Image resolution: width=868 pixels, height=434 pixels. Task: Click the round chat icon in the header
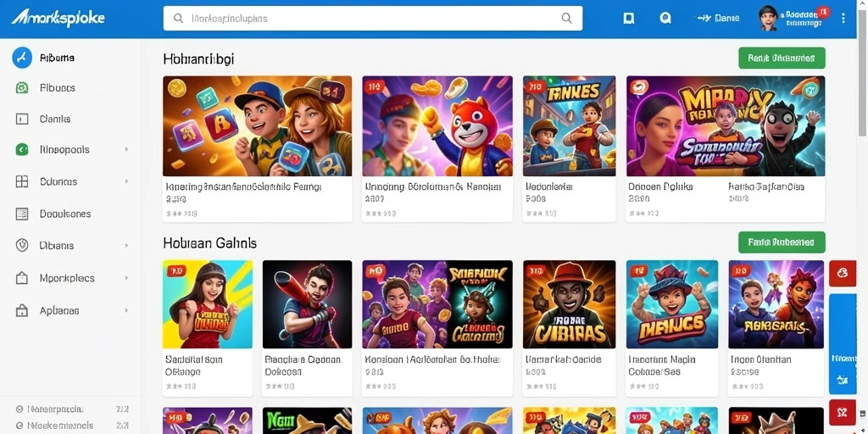coord(665,19)
